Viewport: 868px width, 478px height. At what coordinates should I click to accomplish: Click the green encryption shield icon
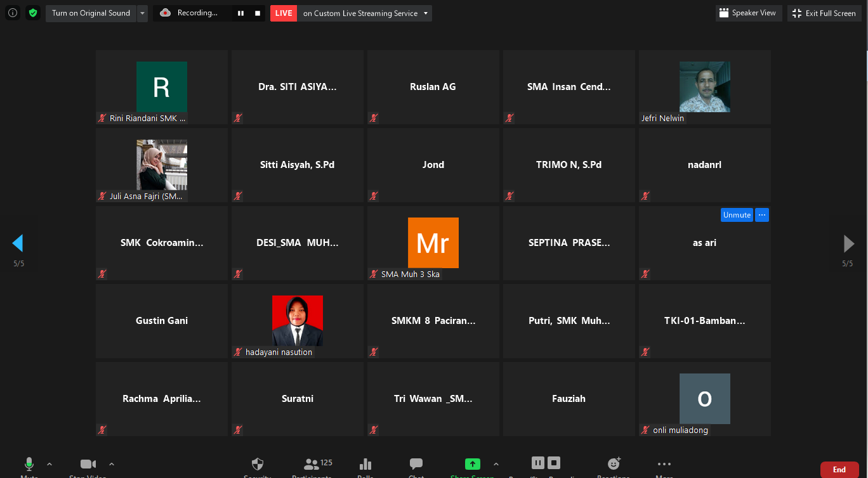click(33, 13)
